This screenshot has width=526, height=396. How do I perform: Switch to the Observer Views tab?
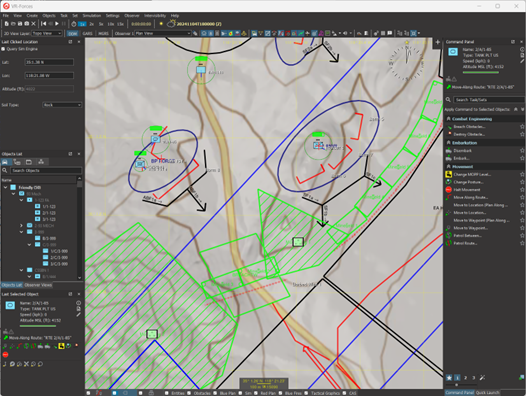(x=38, y=285)
